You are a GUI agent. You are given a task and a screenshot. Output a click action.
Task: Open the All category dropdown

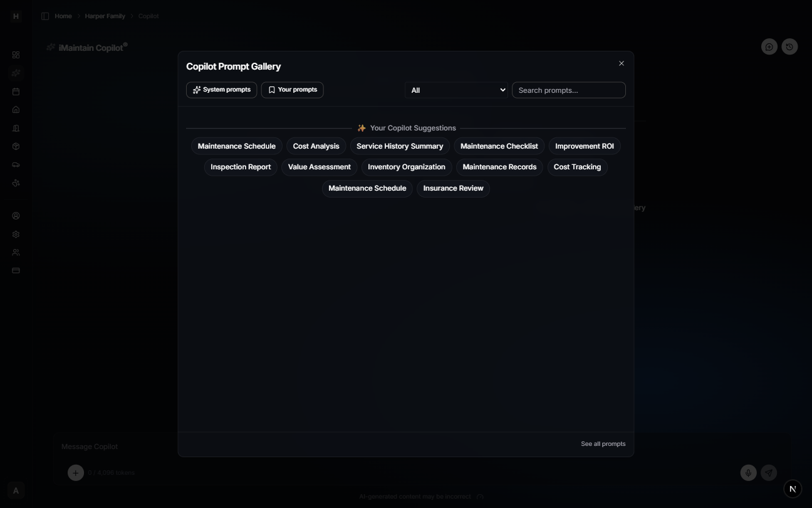click(x=456, y=90)
